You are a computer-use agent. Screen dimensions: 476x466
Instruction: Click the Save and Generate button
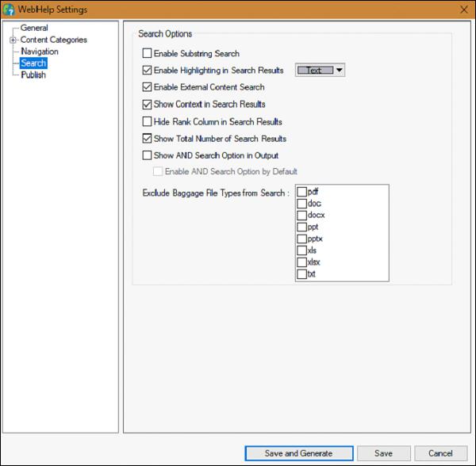tap(297, 453)
